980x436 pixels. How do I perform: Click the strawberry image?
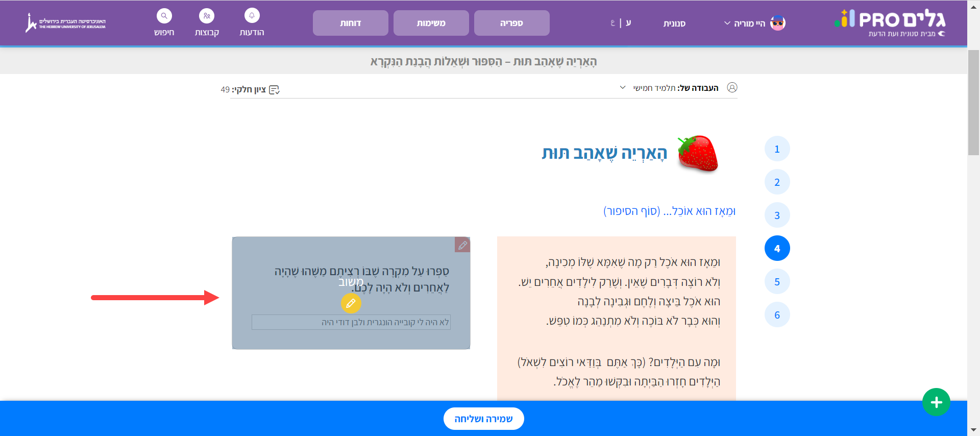click(698, 153)
